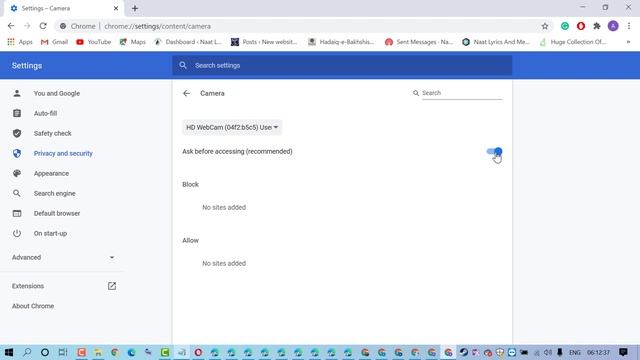Image resolution: width=640 pixels, height=360 pixels.
Task: Click the ENG language indicator
Action: pos(575,352)
